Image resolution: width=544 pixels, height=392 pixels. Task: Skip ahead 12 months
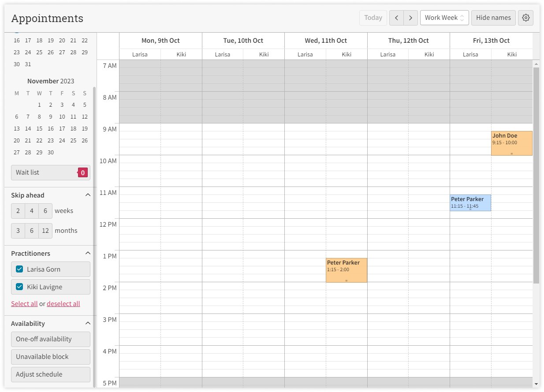point(45,231)
